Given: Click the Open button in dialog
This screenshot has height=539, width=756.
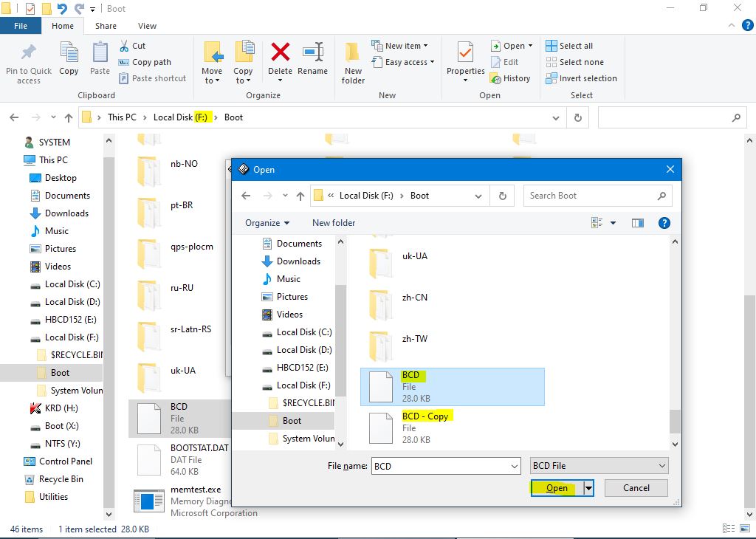Looking at the screenshot, I should pos(557,487).
